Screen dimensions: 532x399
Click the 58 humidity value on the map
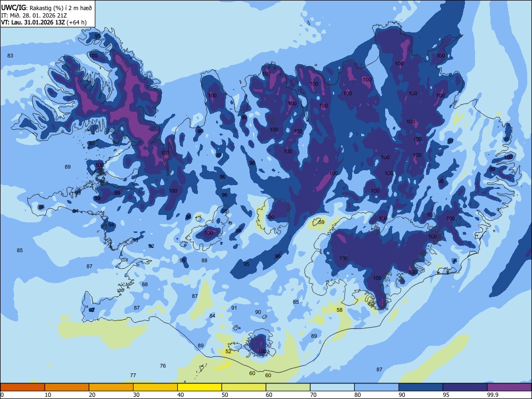point(339,310)
